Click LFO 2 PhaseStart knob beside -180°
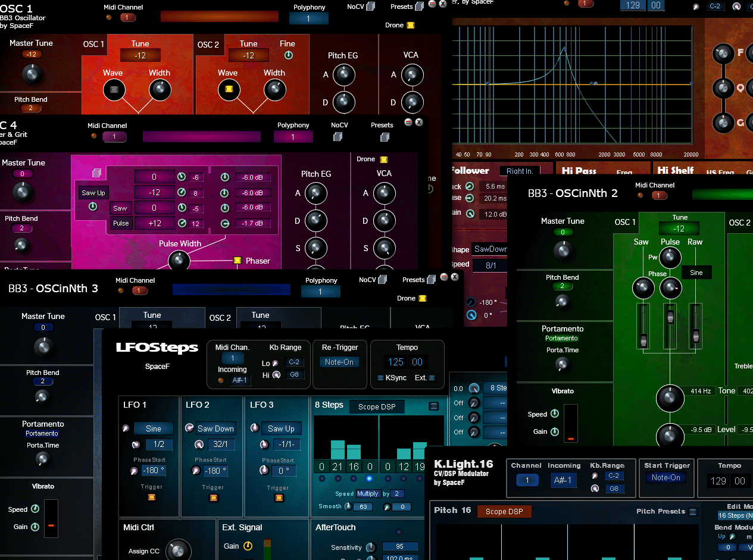This screenshot has height=560, width=753. (196, 471)
